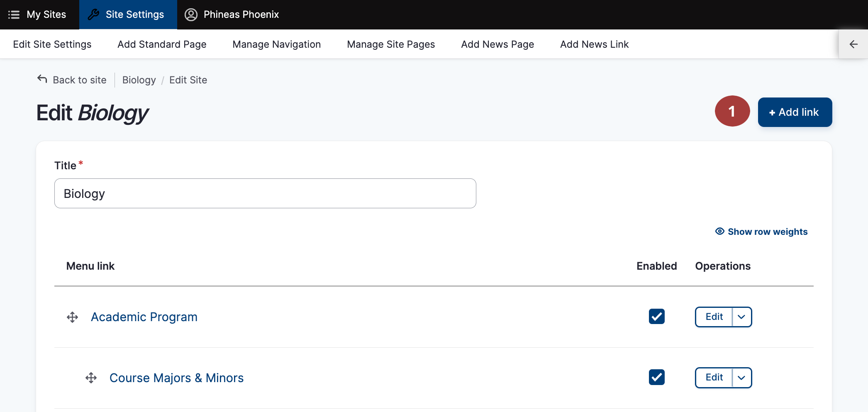Open Manage Site Pages

point(391,44)
